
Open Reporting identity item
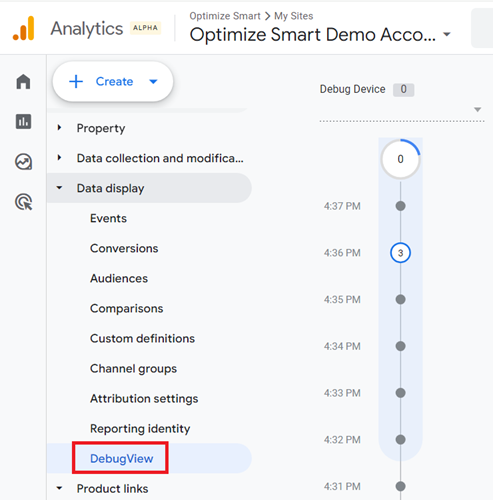click(x=140, y=429)
